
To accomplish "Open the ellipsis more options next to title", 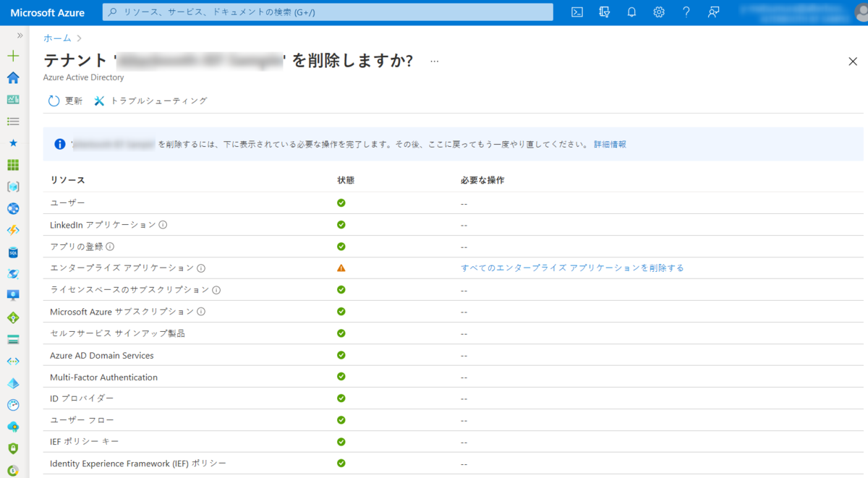I will [434, 61].
